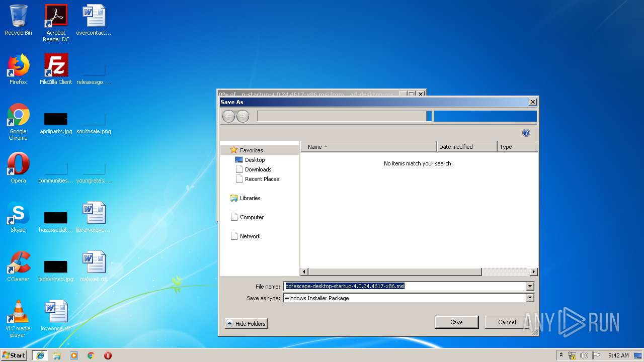Open Internet Explorer in the taskbar
Screen dimensions: 644x362
point(40,355)
